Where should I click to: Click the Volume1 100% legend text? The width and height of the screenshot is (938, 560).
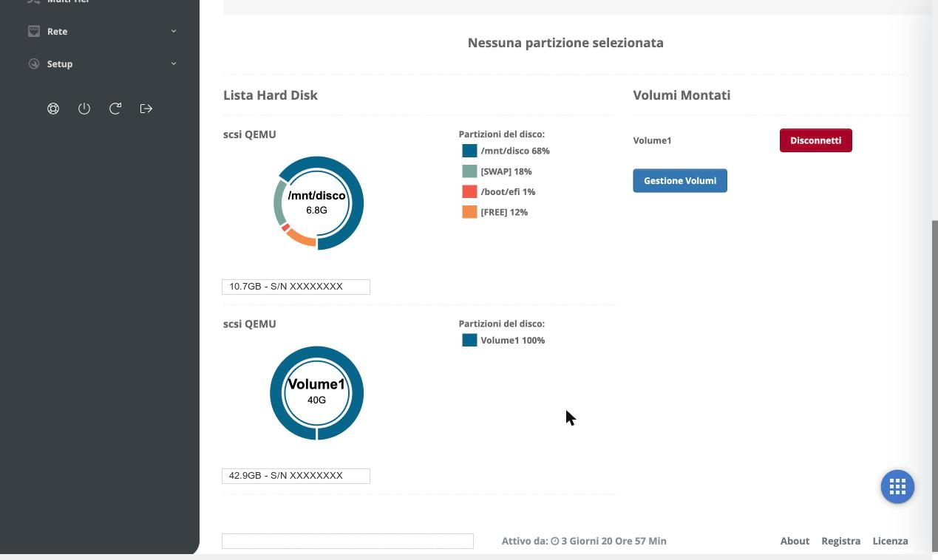(513, 341)
